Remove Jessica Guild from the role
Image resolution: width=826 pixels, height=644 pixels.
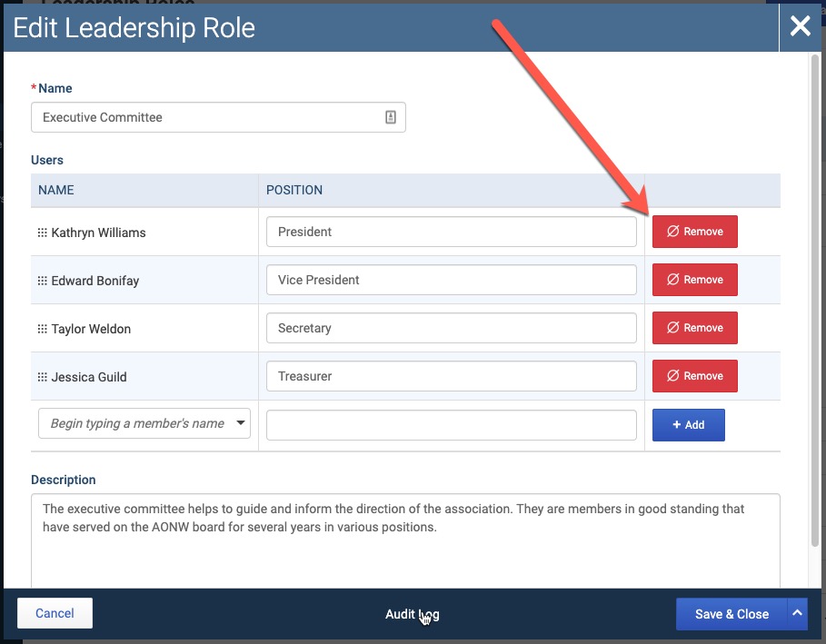click(695, 376)
